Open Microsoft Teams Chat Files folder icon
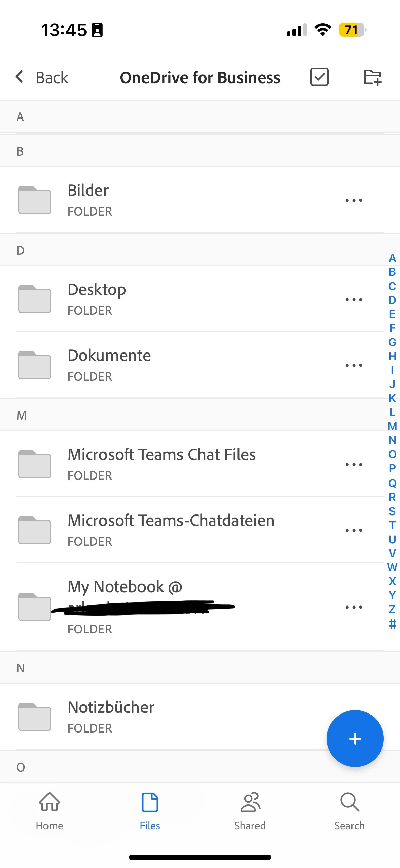Viewport: 400px width, 868px height. point(35,464)
